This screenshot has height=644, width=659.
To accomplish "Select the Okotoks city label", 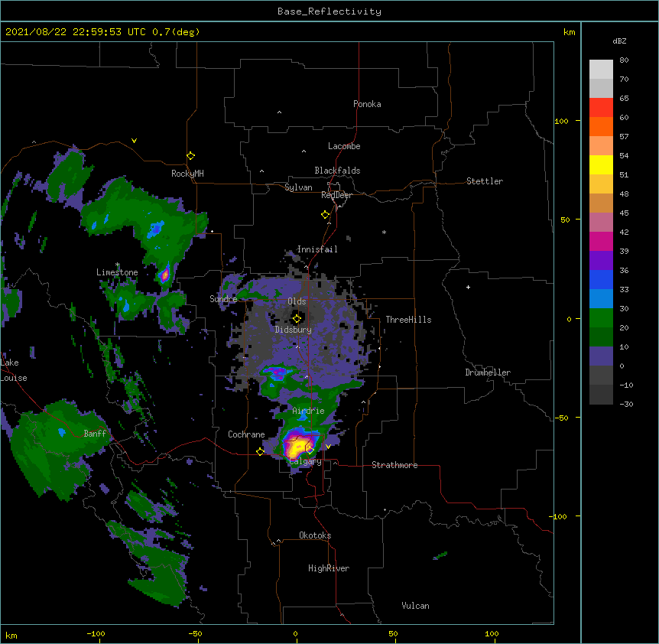I will 315,535.
